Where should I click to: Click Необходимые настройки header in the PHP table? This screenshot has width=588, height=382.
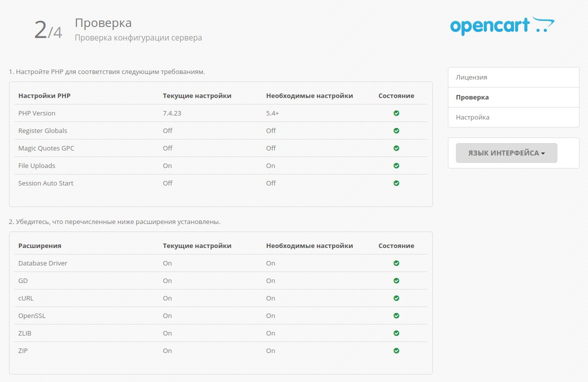point(309,95)
